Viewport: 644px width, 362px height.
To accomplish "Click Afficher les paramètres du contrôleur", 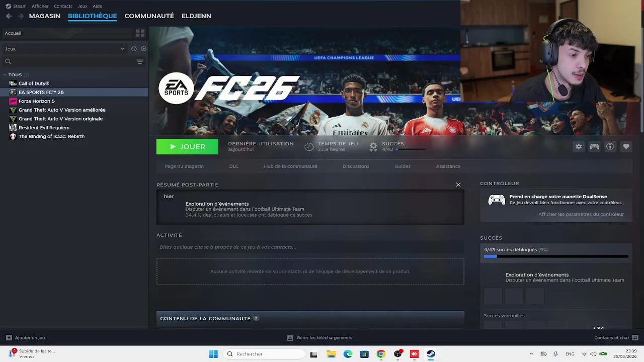I will coord(581,214).
